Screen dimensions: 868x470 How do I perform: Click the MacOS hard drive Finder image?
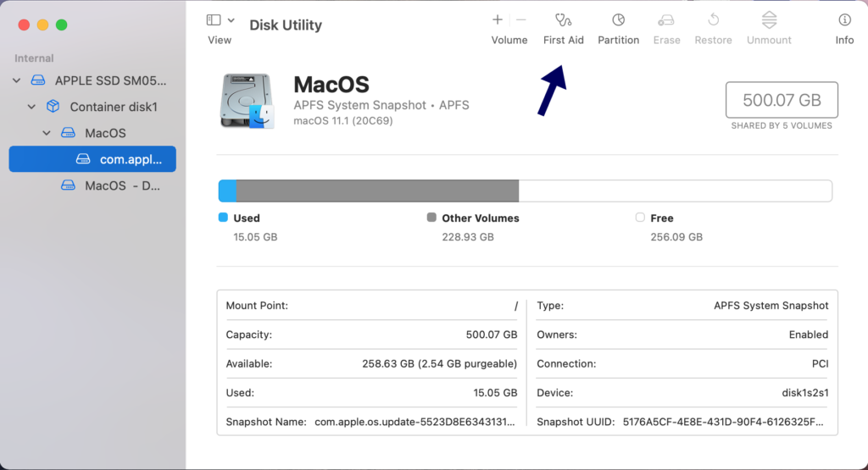pyautogui.click(x=247, y=101)
